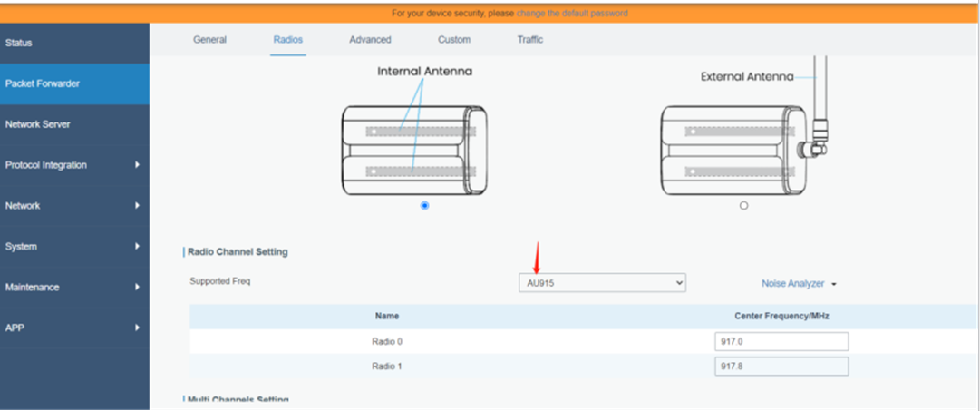This screenshot has width=980, height=411.
Task: Click the Internal Antenna device illustration
Action: 414,150
